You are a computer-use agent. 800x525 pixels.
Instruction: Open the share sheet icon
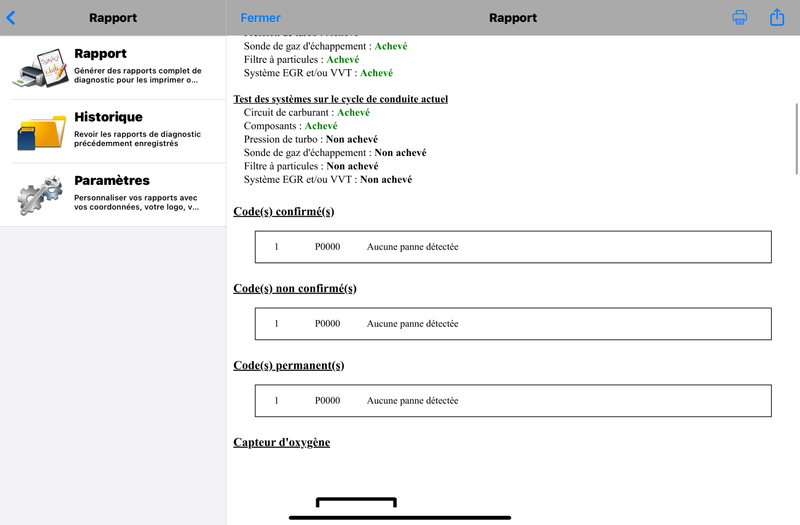click(777, 18)
